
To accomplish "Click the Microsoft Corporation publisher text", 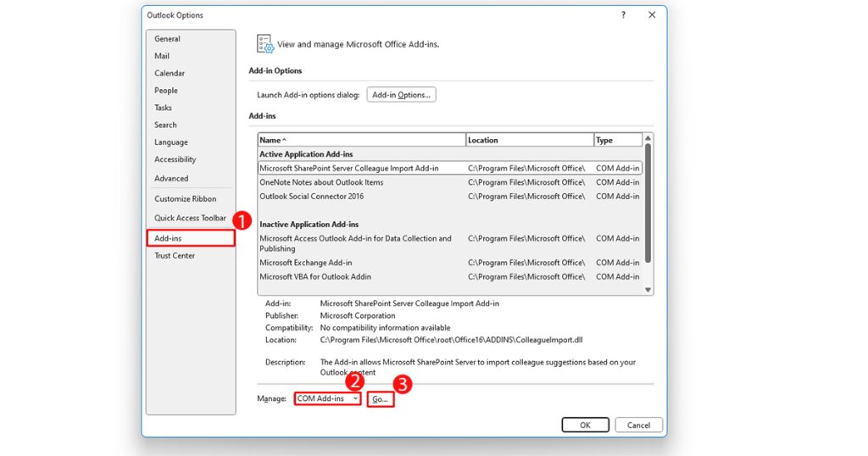I will click(x=358, y=315).
